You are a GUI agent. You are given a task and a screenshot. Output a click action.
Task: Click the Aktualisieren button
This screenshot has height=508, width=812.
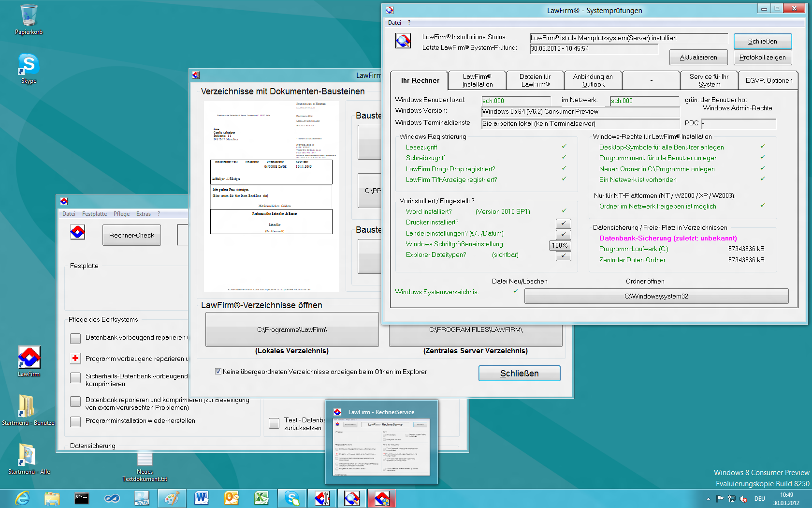[698, 57]
